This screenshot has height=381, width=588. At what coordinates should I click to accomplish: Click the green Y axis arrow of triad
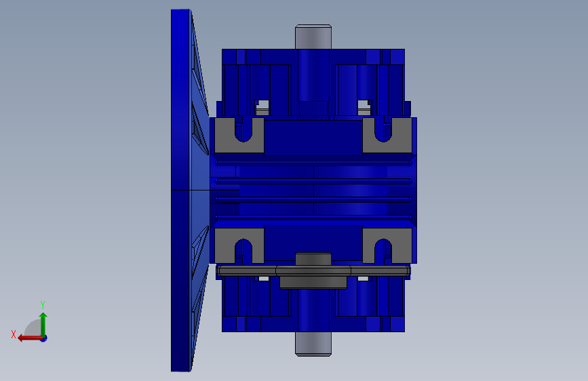(x=43, y=324)
